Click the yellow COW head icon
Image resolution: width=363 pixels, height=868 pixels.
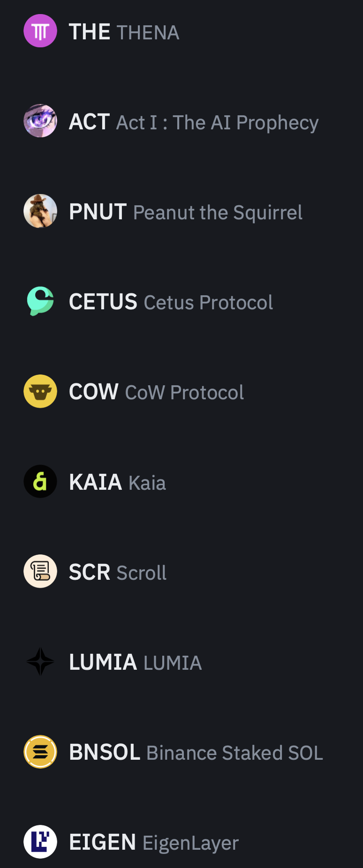(40, 391)
